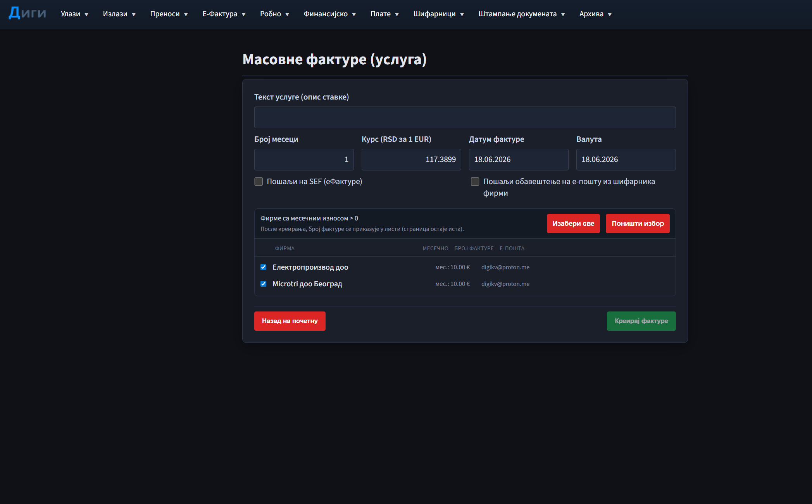Open the Е-Фактура menu
Viewport: 812px width, 504px height.
pos(224,14)
